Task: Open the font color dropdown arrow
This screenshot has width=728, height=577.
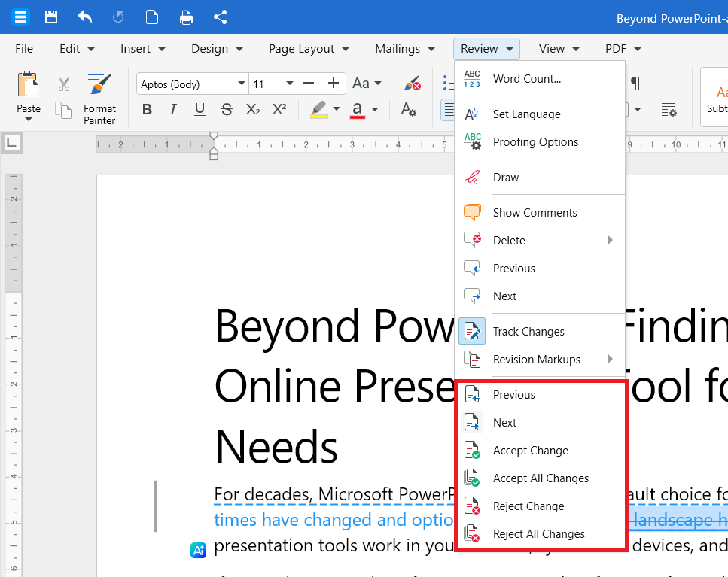Action: point(375,110)
